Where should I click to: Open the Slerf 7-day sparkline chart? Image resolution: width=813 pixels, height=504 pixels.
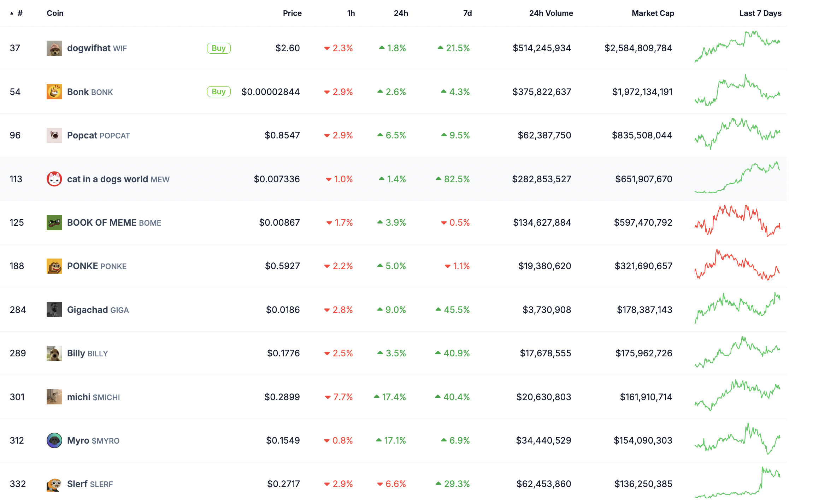(737, 482)
